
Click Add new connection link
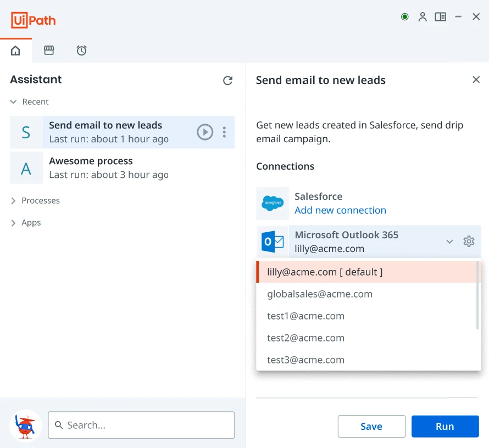(x=340, y=210)
